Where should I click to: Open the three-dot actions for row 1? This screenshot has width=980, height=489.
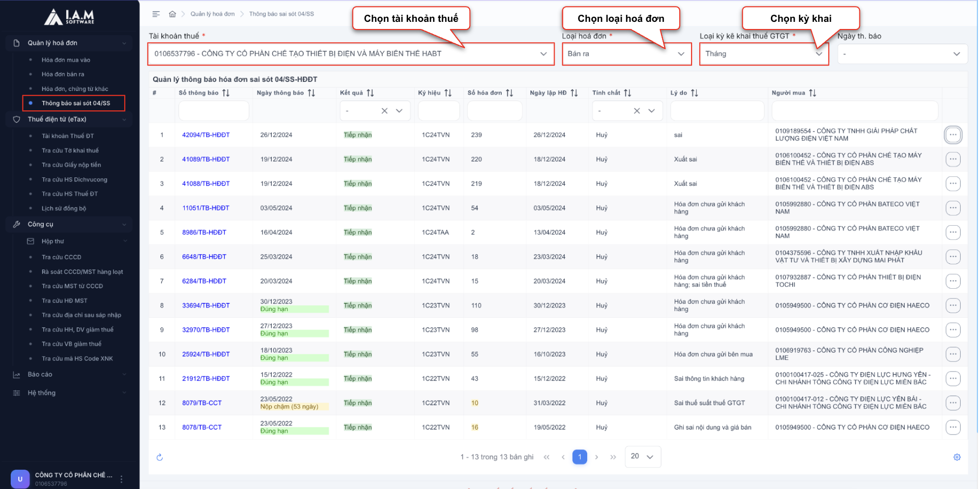pos(953,135)
